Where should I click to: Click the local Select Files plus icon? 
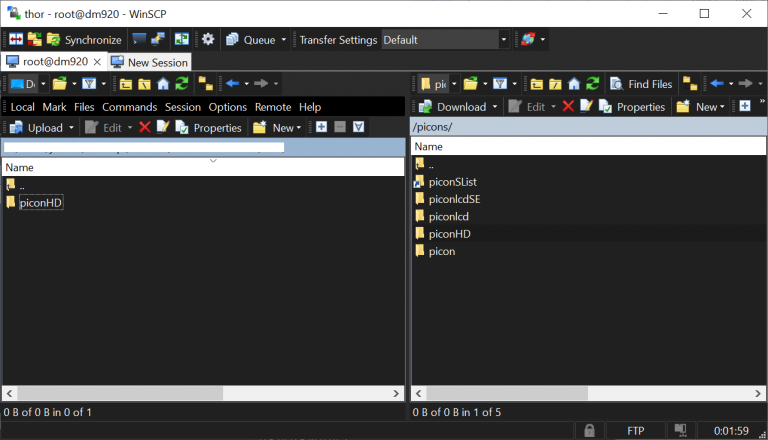pos(321,127)
